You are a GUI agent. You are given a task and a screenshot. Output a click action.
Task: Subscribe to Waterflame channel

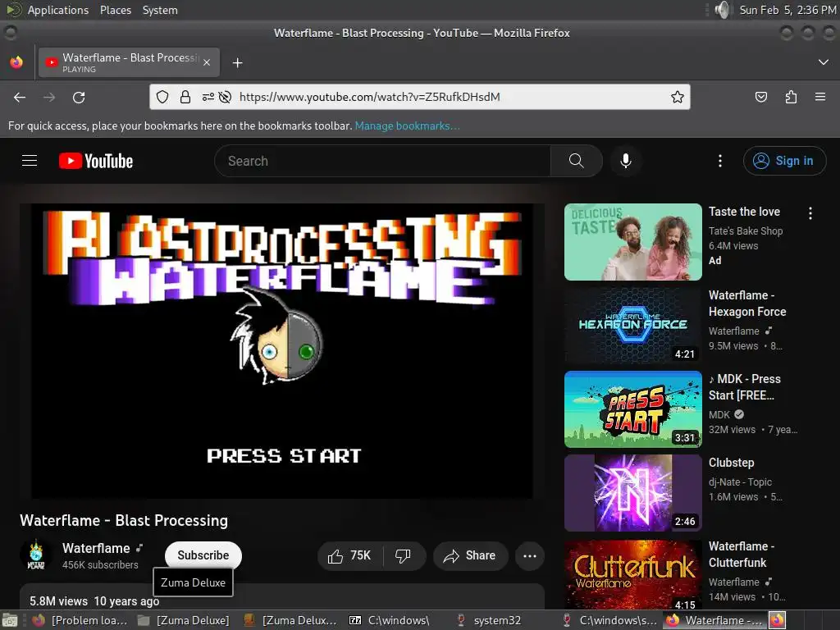[203, 555]
